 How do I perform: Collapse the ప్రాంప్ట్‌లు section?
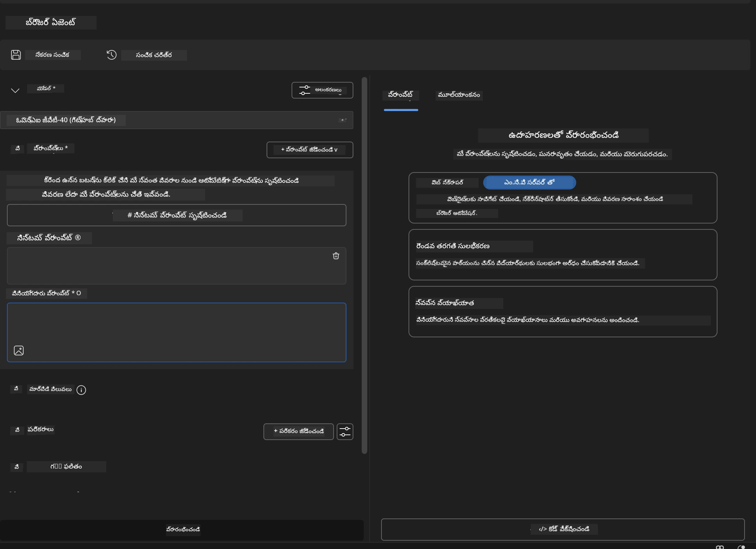tap(17, 149)
